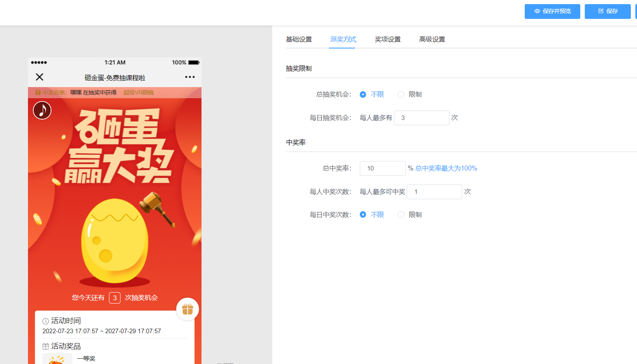Click the gift icon beside 活动奖品
This screenshot has width=637, height=364.
pyautogui.click(x=46, y=346)
